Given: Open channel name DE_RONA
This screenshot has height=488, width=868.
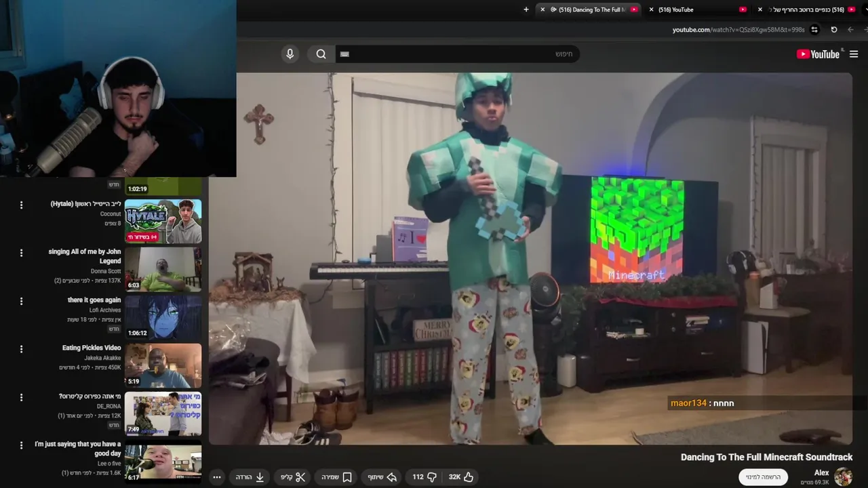Looking at the screenshot, I should [x=109, y=406].
